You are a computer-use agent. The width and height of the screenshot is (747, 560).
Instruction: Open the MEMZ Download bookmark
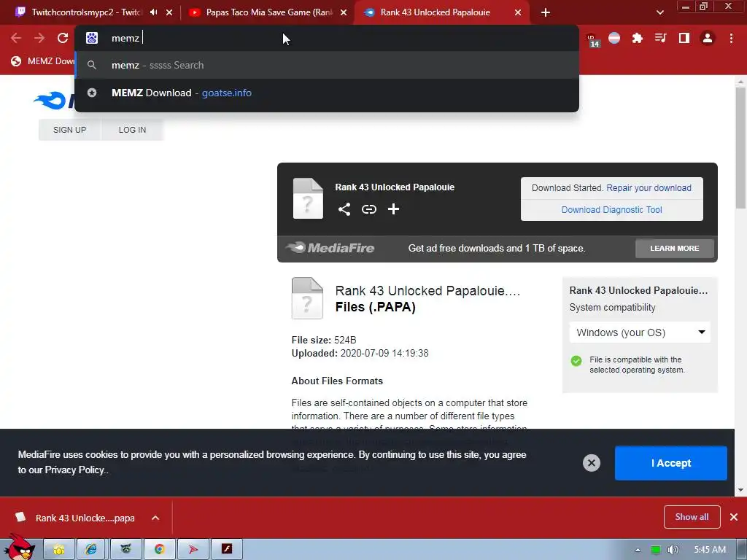point(43,61)
